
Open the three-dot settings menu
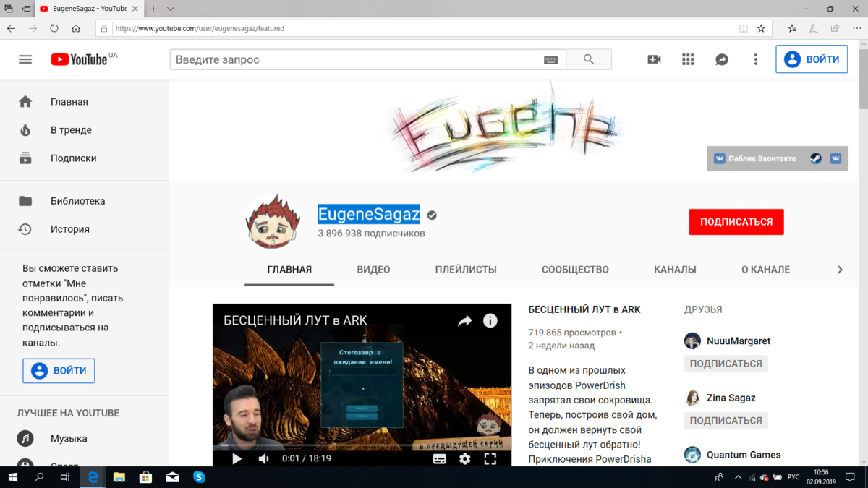tap(755, 59)
